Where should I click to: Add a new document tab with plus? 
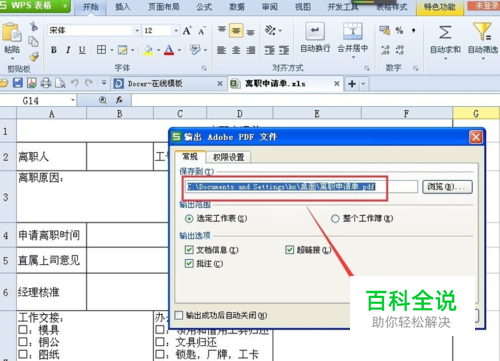[x=352, y=84]
